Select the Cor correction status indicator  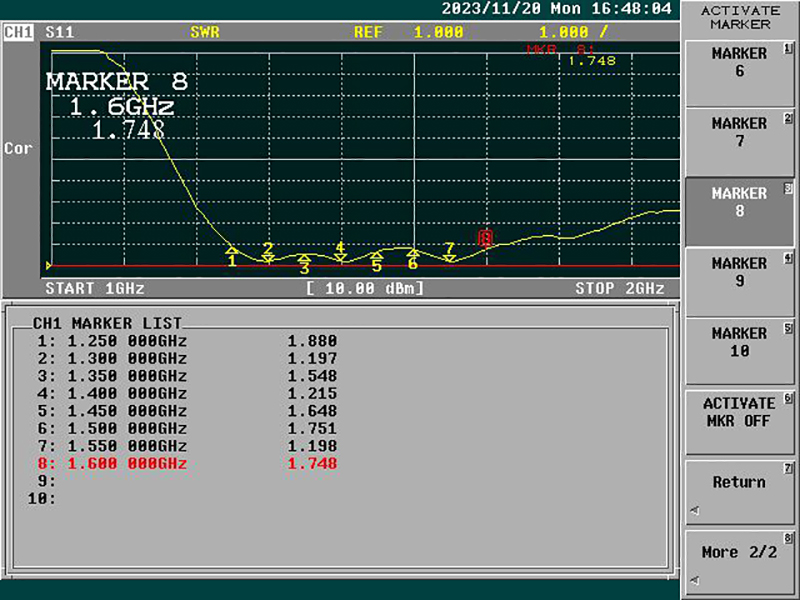click(x=18, y=148)
